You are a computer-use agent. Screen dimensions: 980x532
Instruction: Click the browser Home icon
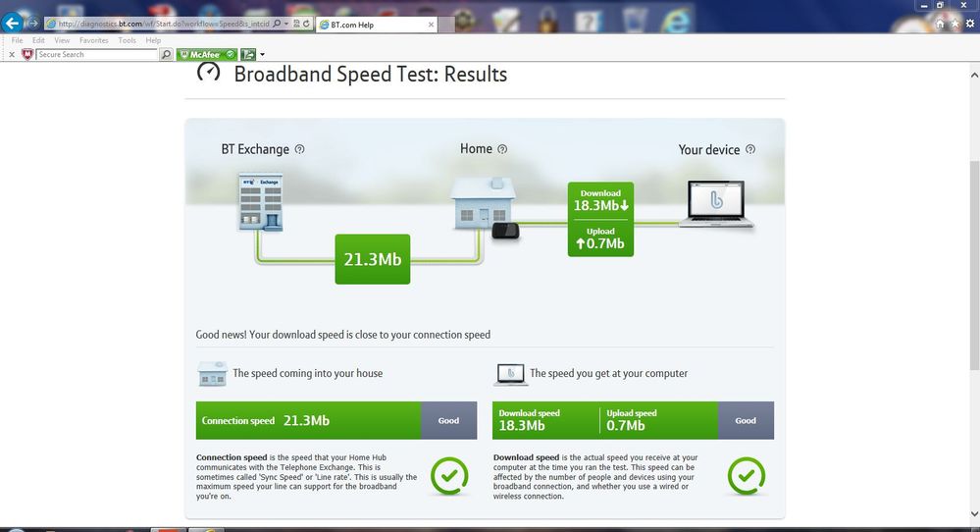(940, 24)
